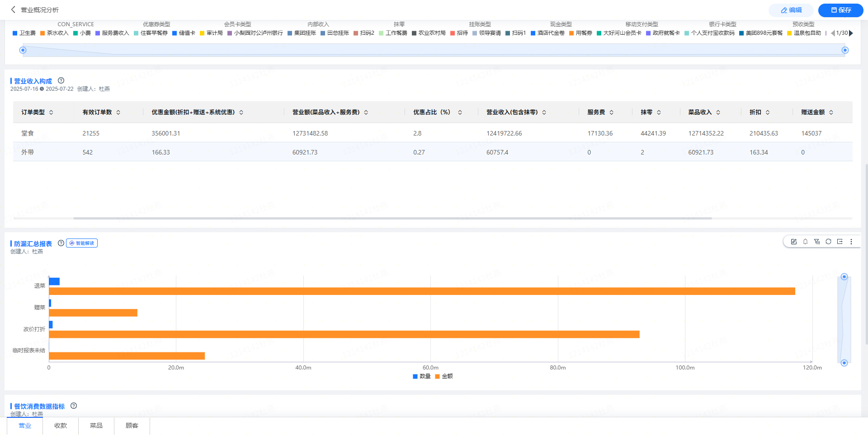Toggle 金额 series in 防漏汇总报表 legend
Viewport: 868px width, 435px height.
443,376
